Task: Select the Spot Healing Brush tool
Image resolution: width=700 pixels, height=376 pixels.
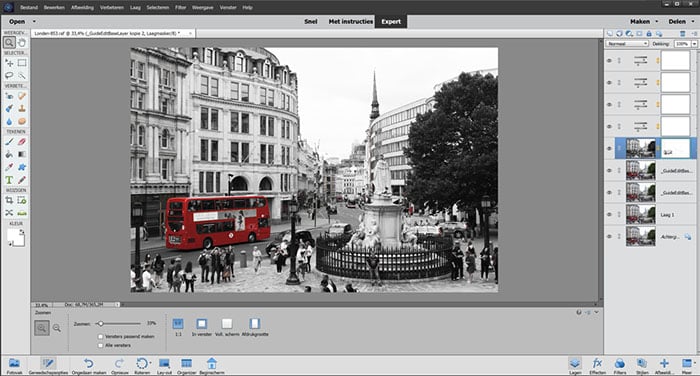Action: [x=22, y=96]
